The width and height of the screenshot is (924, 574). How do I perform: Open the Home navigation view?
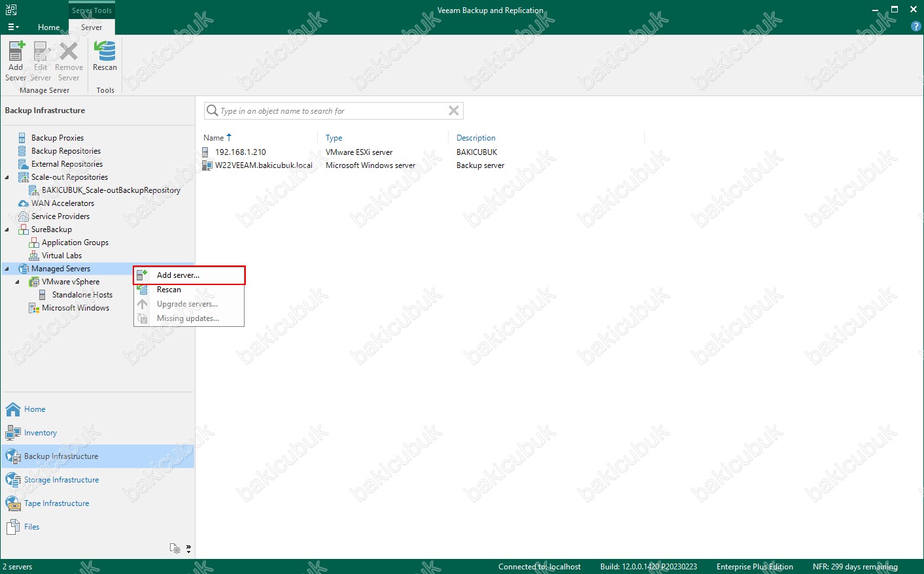pyautogui.click(x=97, y=409)
